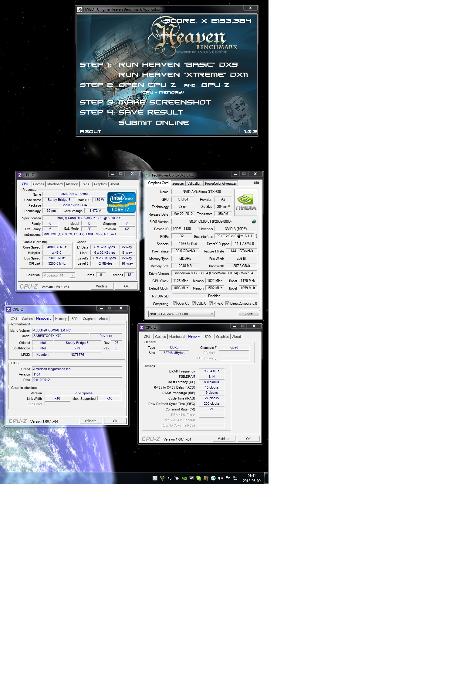Open About tab in CPU-Z CPU window
The width and height of the screenshot is (466, 700).
(115, 184)
